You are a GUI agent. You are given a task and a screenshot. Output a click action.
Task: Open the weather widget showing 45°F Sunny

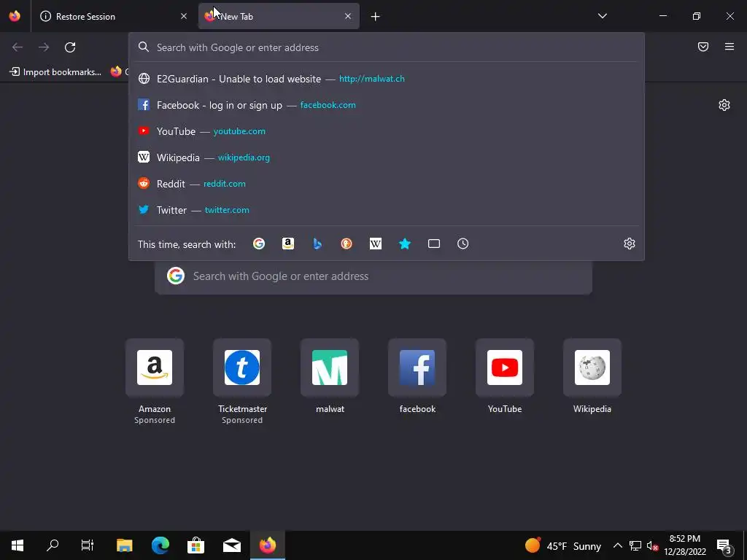tap(563, 545)
